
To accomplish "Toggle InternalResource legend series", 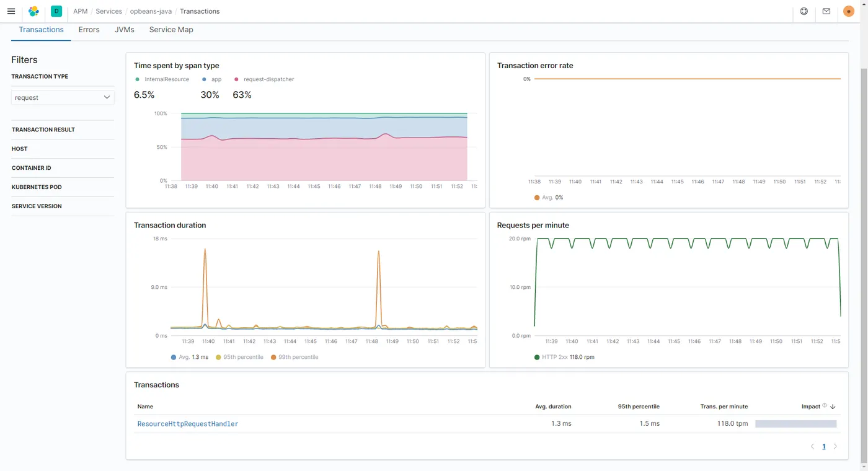I will tap(162, 79).
